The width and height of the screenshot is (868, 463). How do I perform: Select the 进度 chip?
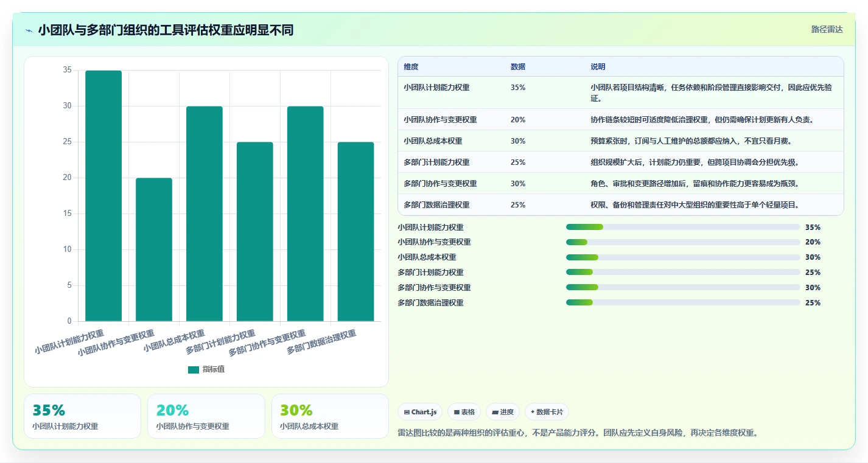coord(503,412)
